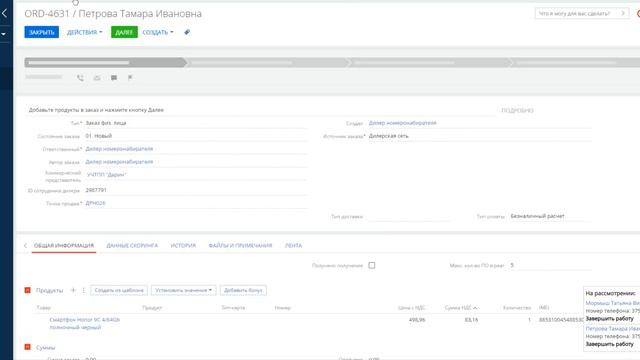Click the blue ЗАКРЫТЬ button
Viewport: 640px width, 360px height.
[x=41, y=32]
